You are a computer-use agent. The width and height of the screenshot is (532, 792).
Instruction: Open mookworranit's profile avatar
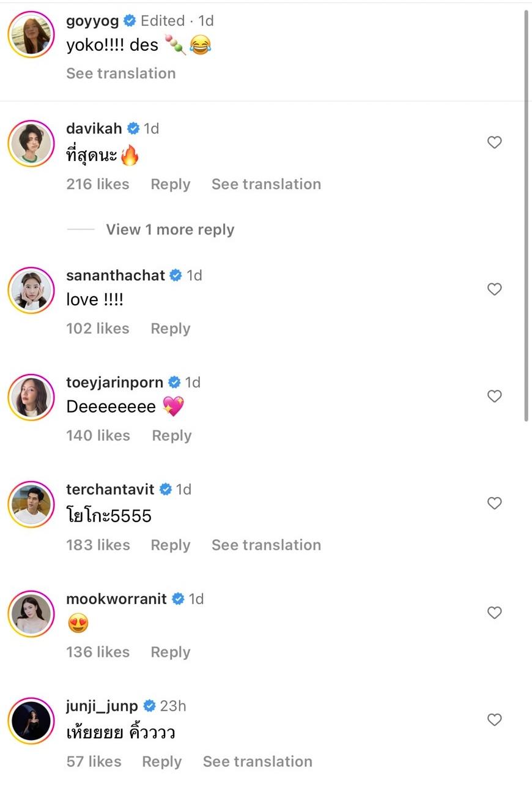(x=31, y=613)
